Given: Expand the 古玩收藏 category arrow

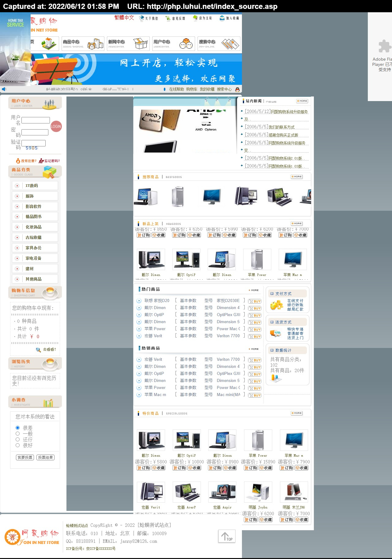Looking at the screenshot, I should (17, 237).
